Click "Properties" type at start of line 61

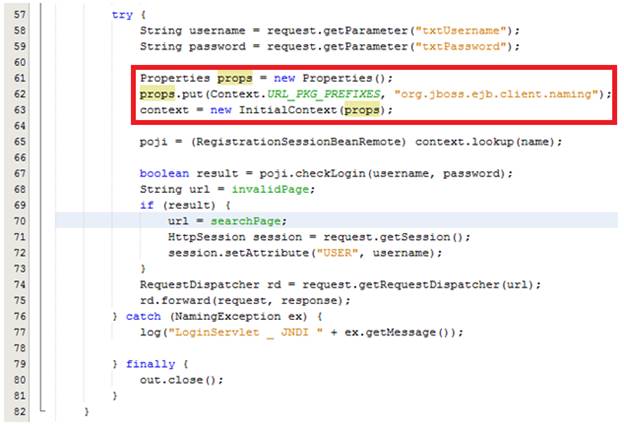tap(175, 78)
